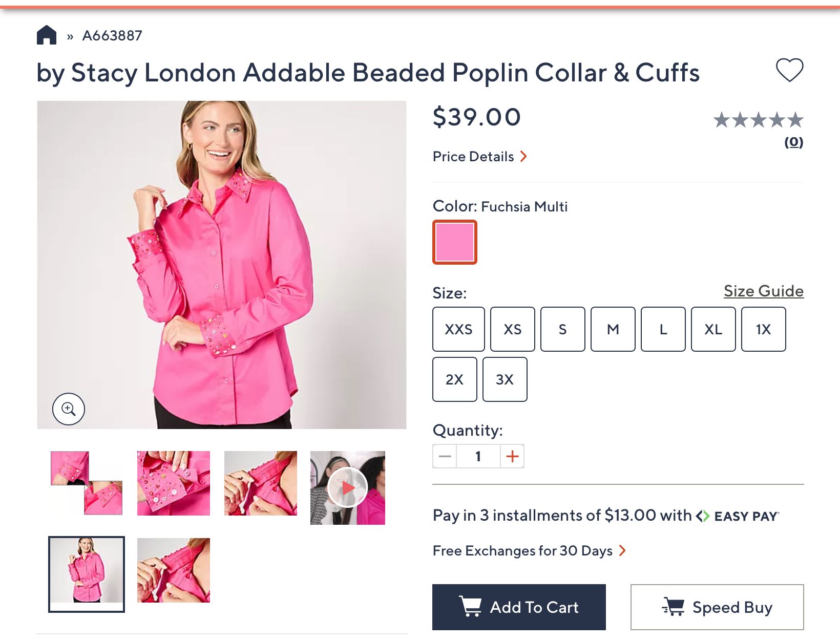Choose size M
The image size is (840, 642).
[x=613, y=329]
